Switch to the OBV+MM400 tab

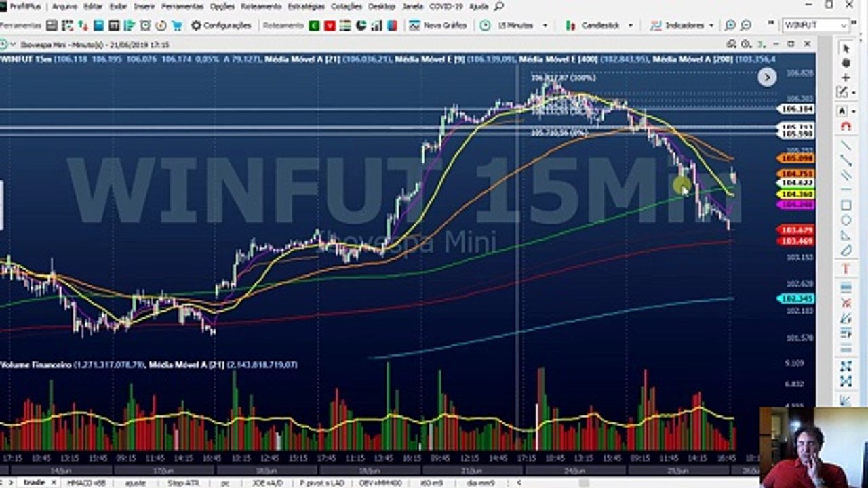pos(380,483)
